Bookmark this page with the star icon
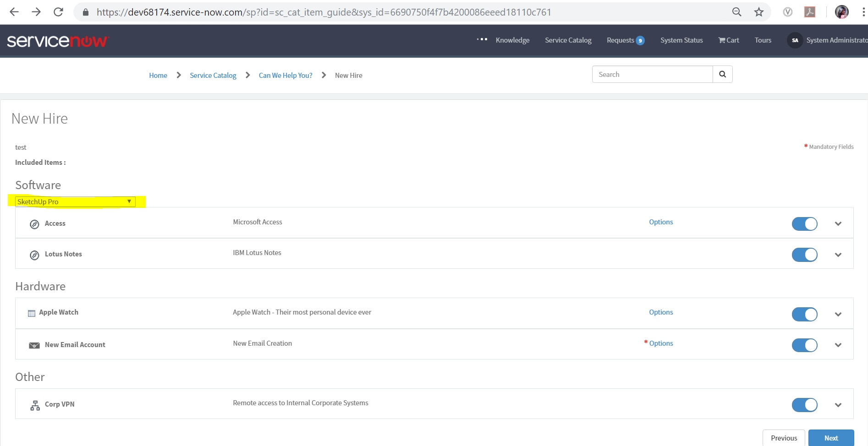Viewport: 868px width, 446px height. [759, 12]
